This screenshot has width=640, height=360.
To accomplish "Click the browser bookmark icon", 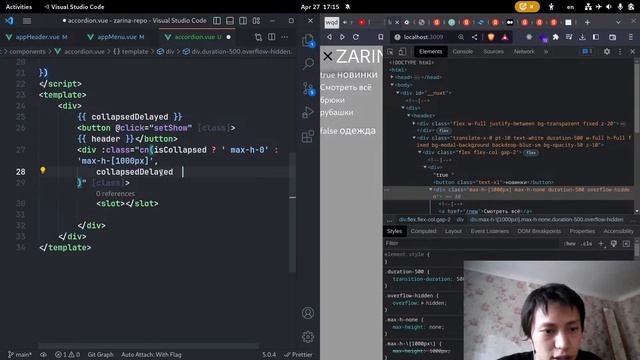I will (380, 37).
